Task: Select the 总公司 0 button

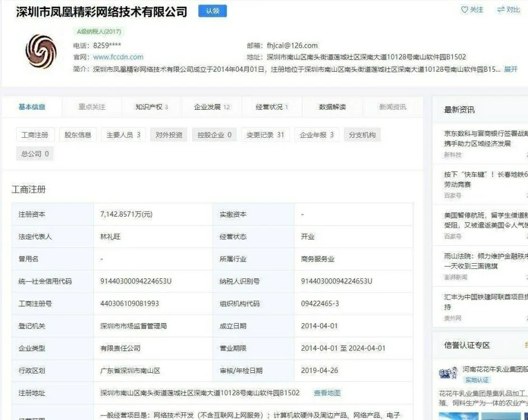Action: coord(35,154)
